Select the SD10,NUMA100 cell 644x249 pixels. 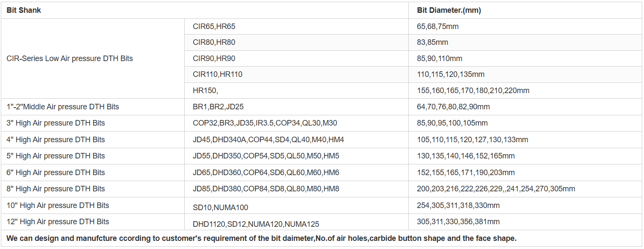pos(220,208)
